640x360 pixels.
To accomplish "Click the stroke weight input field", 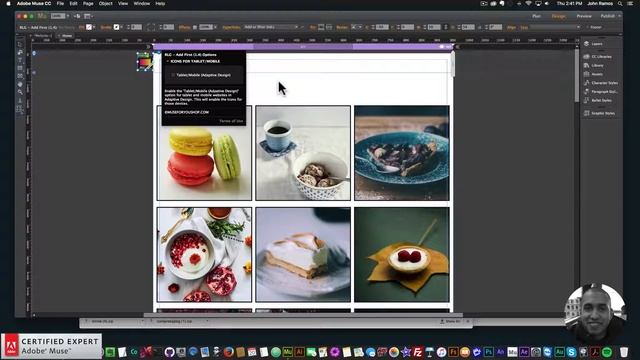I will coord(137,27).
